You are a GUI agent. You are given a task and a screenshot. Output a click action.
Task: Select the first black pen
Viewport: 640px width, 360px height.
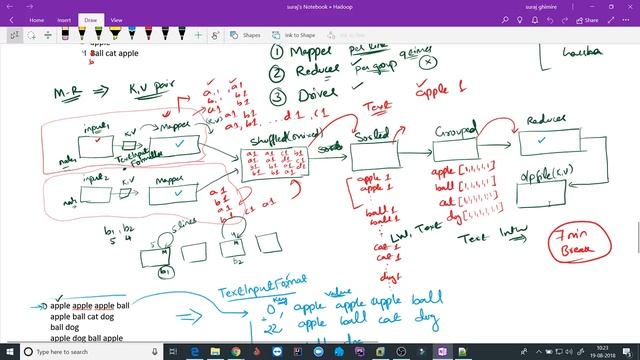click(x=165, y=34)
